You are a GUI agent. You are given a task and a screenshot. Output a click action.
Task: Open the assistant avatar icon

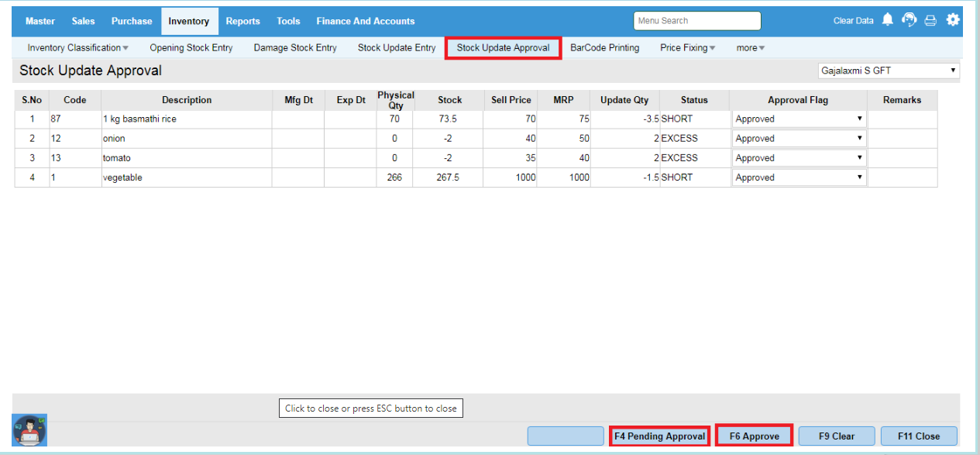(29, 429)
